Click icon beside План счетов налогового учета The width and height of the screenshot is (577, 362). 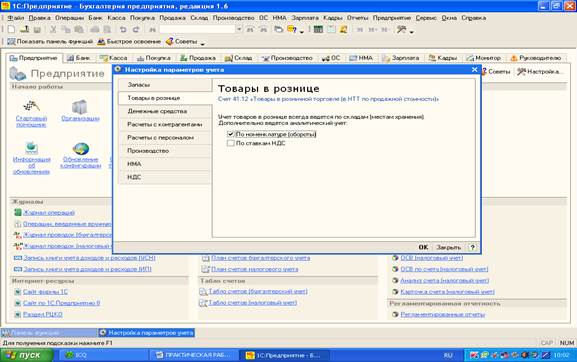pos(205,269)
